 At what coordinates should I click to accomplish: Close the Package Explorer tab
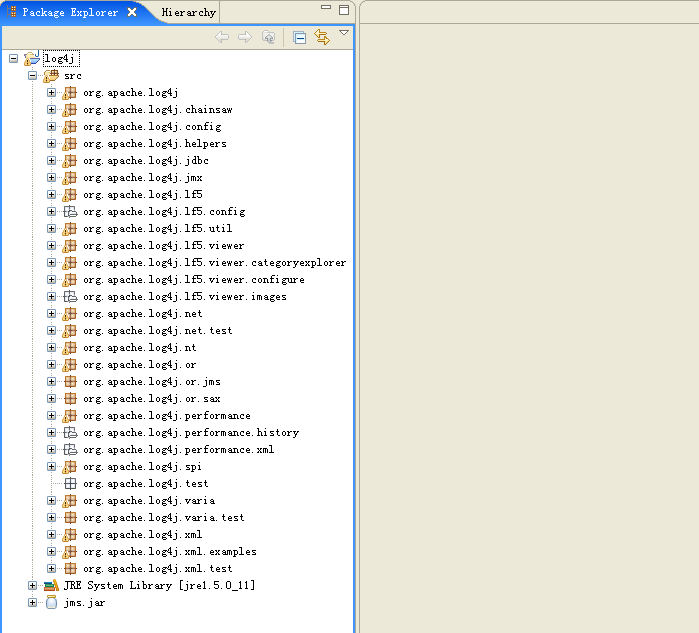(132, 12)
